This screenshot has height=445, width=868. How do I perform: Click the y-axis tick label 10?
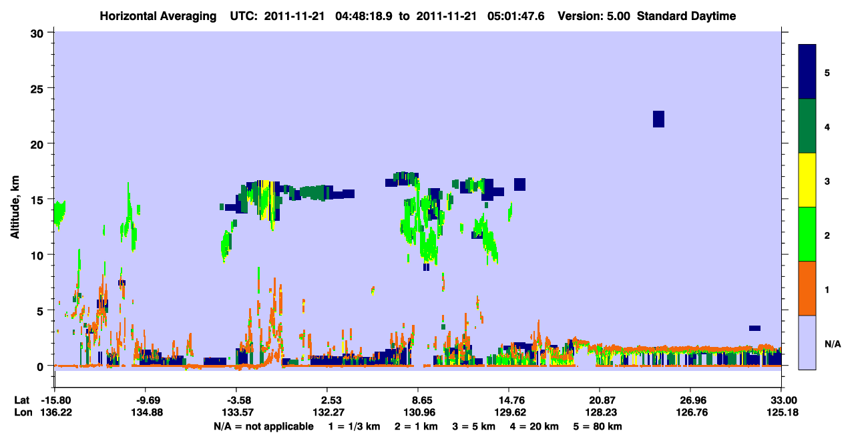pyautogui.click(x=39, y=255)
